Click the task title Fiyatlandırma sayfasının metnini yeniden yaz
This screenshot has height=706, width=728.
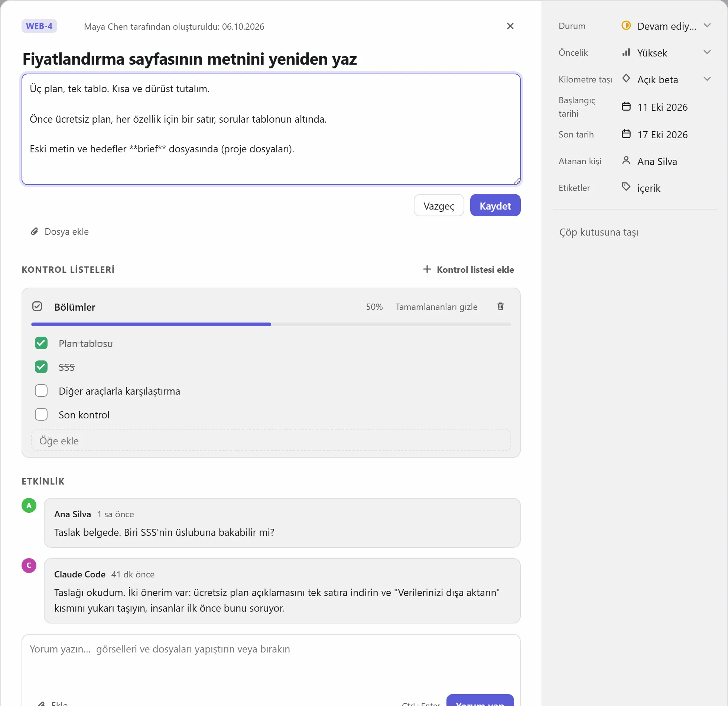190,59
